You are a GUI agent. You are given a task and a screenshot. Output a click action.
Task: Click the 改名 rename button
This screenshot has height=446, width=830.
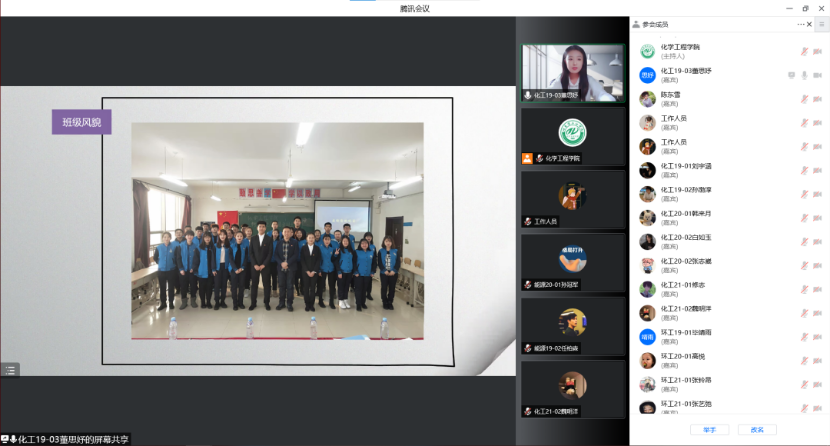[x=757, y=430]
